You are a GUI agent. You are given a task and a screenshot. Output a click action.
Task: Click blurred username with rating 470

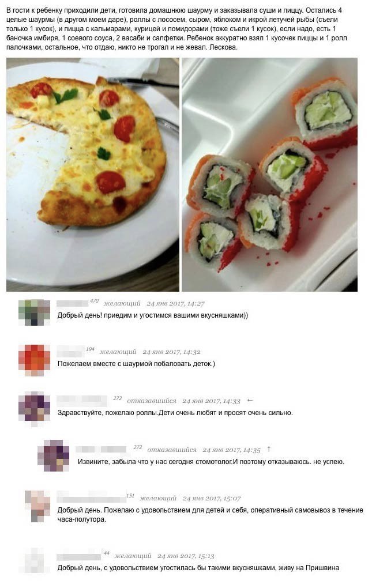tap(72, 303)
